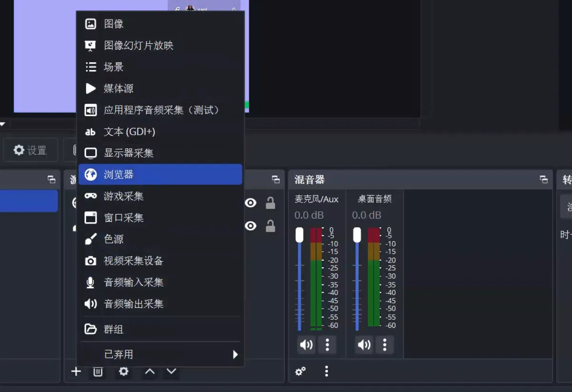Open 桌面音频 three-dot options menu

[x=385, y=345]
